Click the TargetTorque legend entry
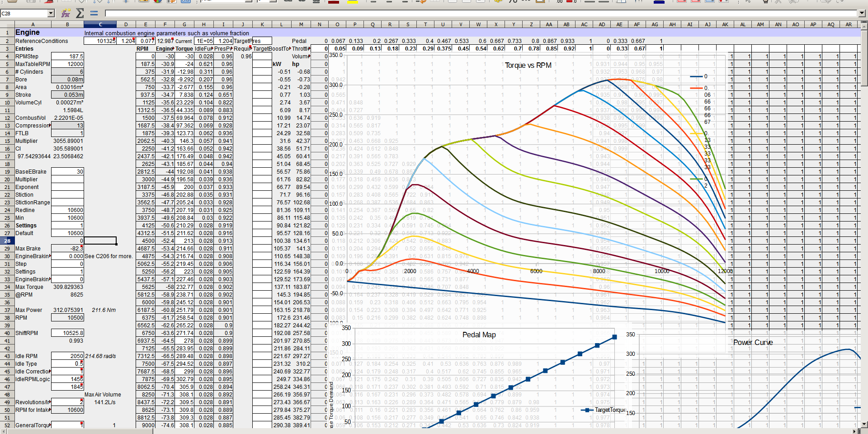Image resolution: width=868 pixels, height=434 pixels. tap(609, 410)
